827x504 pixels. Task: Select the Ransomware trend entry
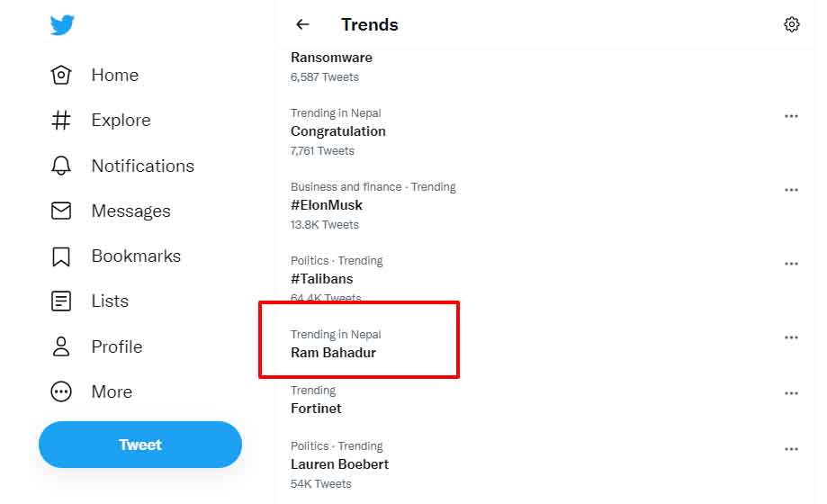click(331, 58)
